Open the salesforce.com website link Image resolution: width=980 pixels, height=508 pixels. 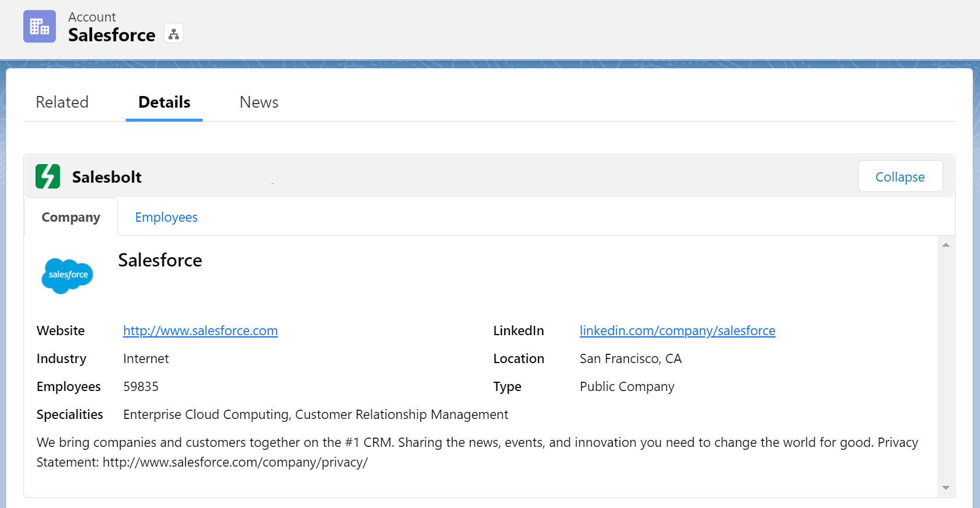click(200, 331)
